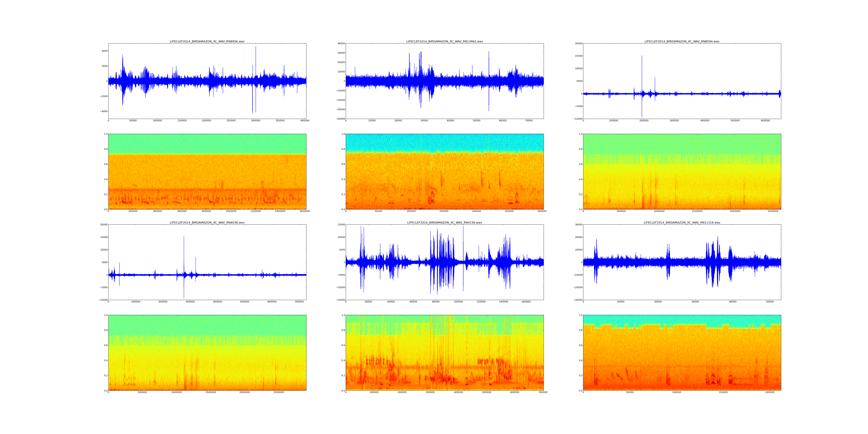Image resolution: width=868 pixels, height=434 pixels.
Task: Select the RN8594 waveform plot
Action: tap(682, 81)
